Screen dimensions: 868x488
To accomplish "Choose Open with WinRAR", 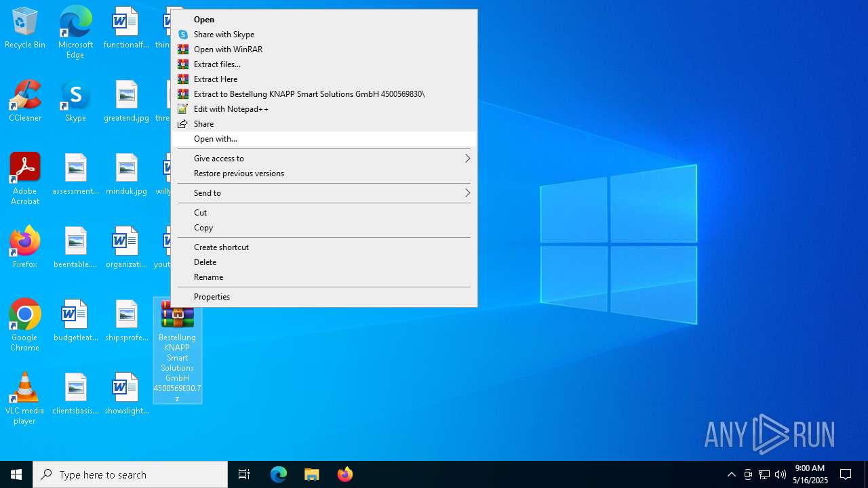I will coord(324,49).
